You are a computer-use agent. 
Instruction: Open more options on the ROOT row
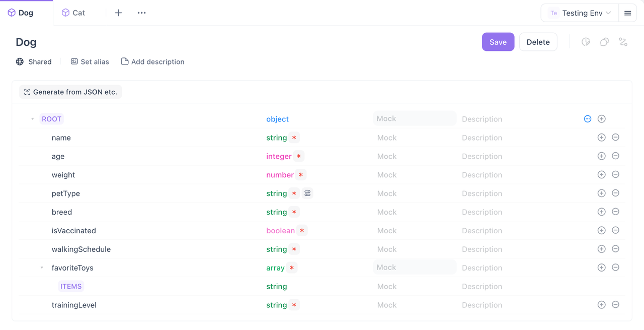click(x=587, y=119)
